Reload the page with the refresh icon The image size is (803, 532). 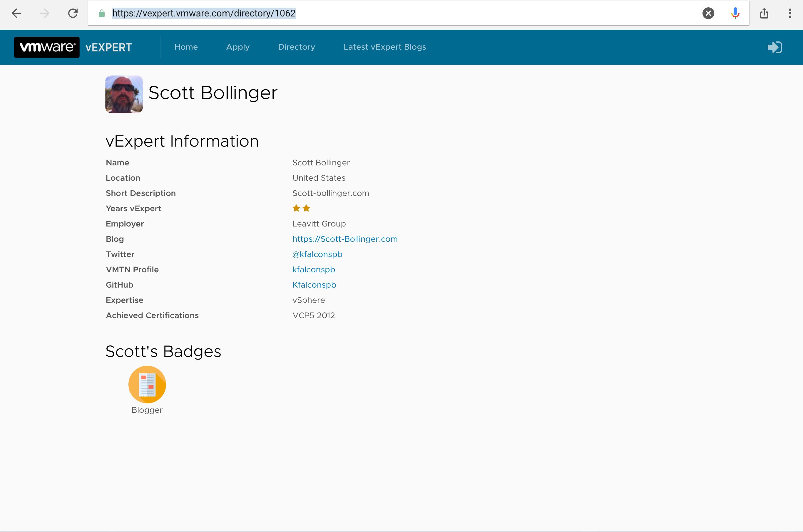tap(73, 13)
